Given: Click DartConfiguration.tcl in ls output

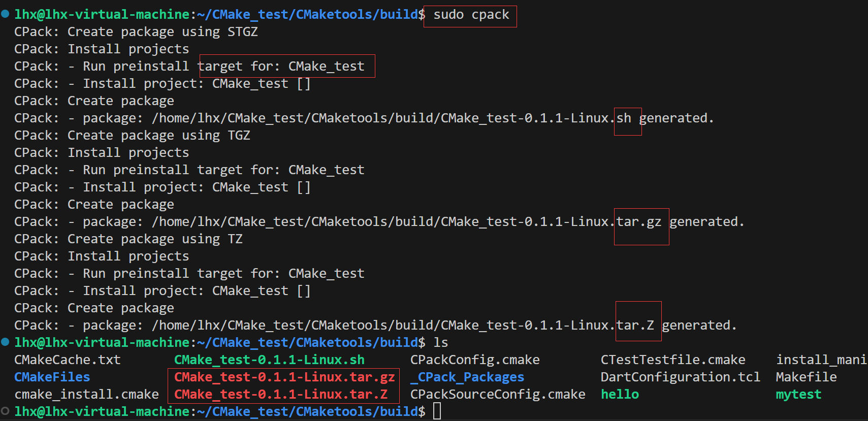Looking at the screenshot, I should pyautogui.click(x=681, y=377).
